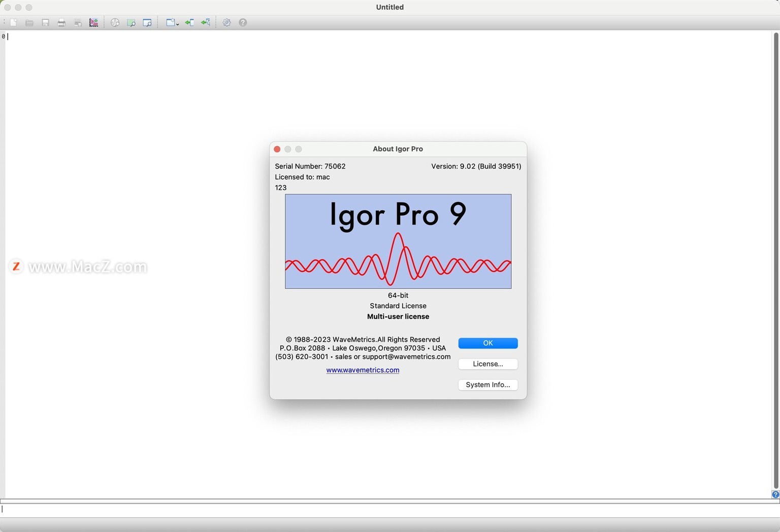Image resolution: width=780 pixels, height=532 pixels.
Task: Click the print preview icon beside the printer
Action: click(78, 23)
